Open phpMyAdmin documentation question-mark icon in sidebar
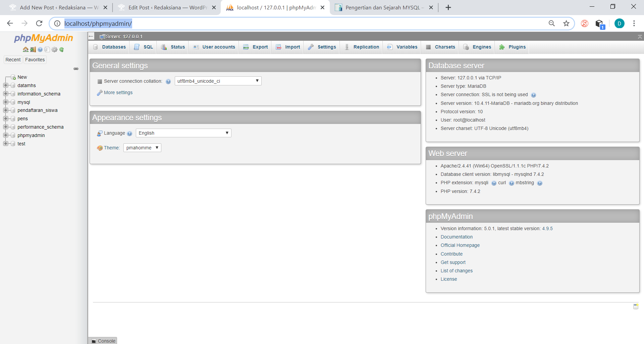Screen dimensions: 644x344 pyautogui.click(x=40, y=50)
